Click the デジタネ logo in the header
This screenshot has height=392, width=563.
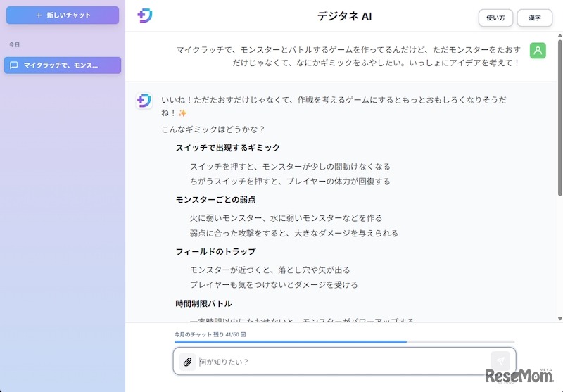(x=145, y=15)
